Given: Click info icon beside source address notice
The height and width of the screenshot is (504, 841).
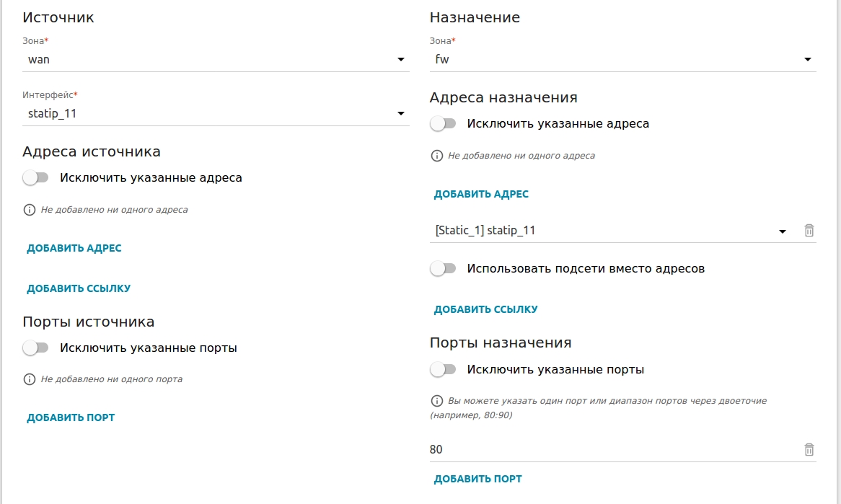Looking at the screenshot, I should pos(30,210).
